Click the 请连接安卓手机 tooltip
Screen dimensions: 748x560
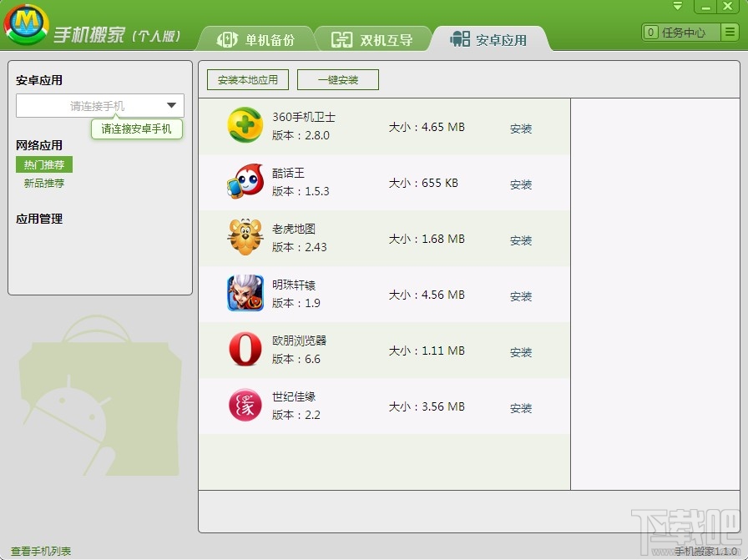click(x=136, y=129)
